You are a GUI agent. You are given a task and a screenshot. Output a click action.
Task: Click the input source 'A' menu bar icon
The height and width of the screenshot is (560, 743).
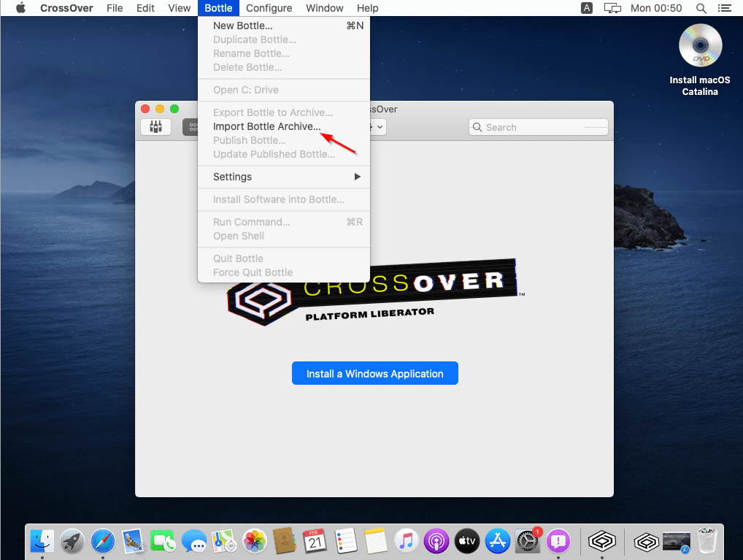point(587,8)
